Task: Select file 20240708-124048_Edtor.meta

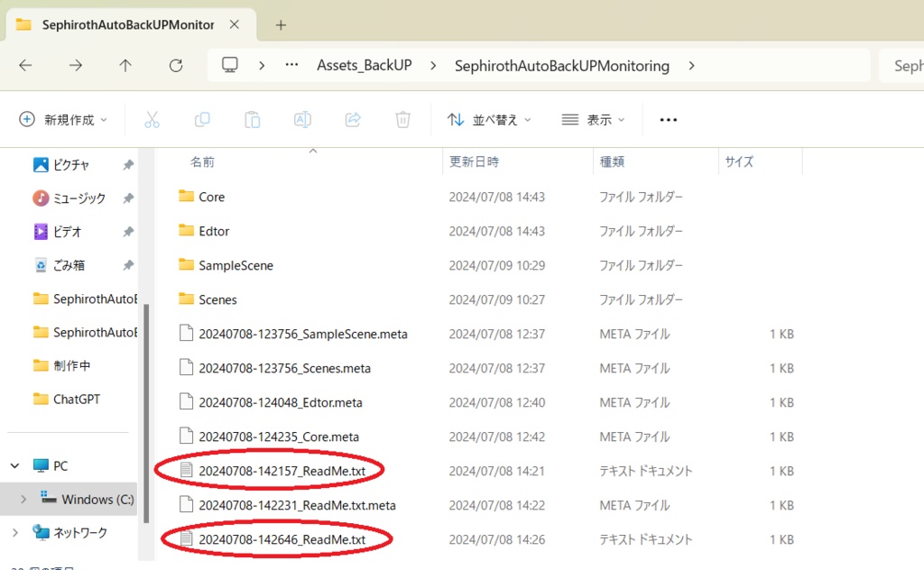Action: (281, 402)
